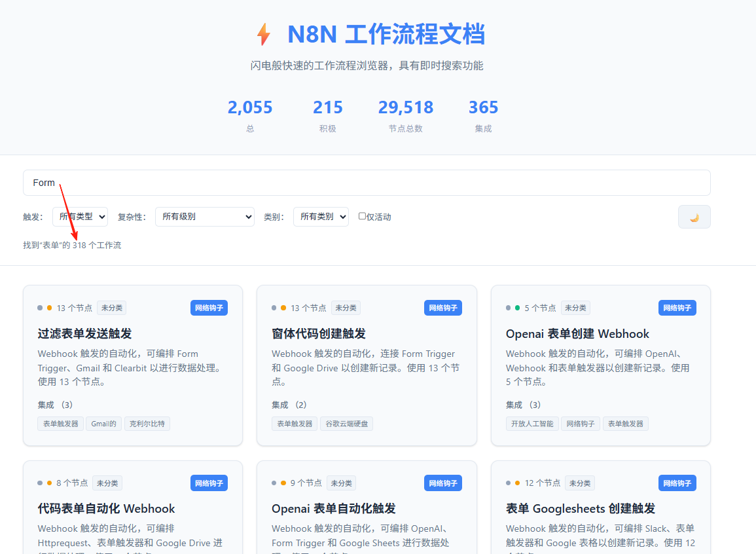The width and height of the screenshot is (756, 554).
Task: Open the 类别 所有类别 dropdown
Action: coord(321,217)
